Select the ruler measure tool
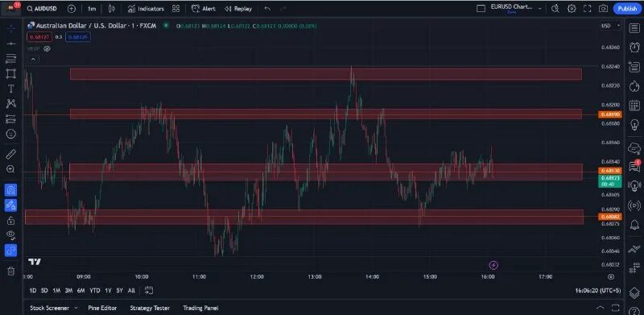Screen dimensions: 644x315 [x=11, y=155]
